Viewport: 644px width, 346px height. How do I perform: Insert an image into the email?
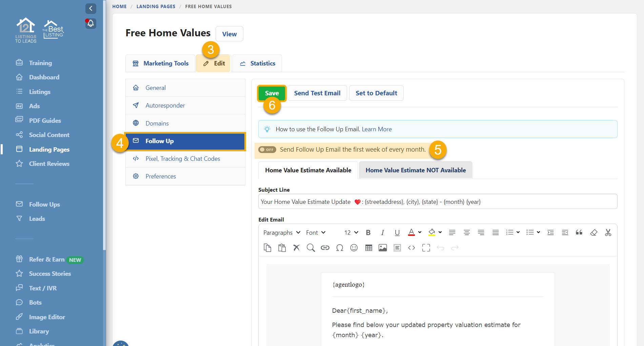click(x=383, y=248)
